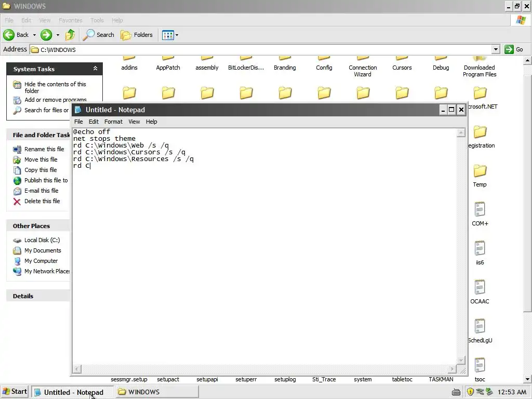Click Notepad scroll up arrow
This screenshot has height=399, width=532.
point(461,132)
